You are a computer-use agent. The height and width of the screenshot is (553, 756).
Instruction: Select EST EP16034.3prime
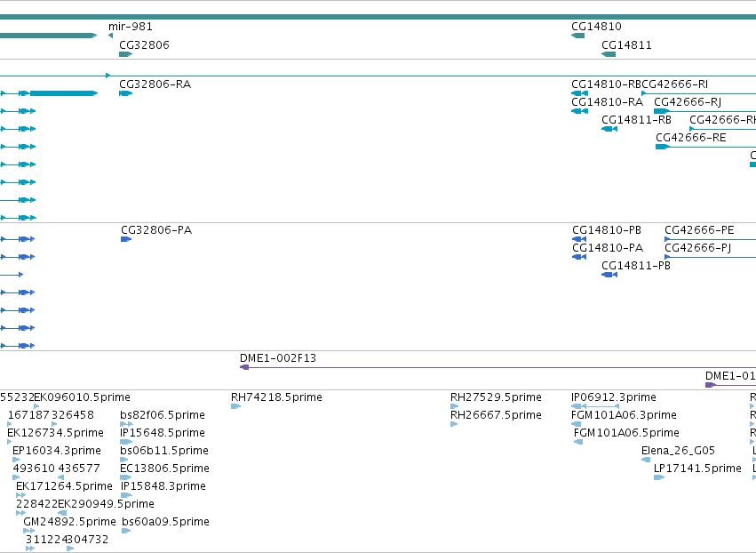(x=57, y=451)
